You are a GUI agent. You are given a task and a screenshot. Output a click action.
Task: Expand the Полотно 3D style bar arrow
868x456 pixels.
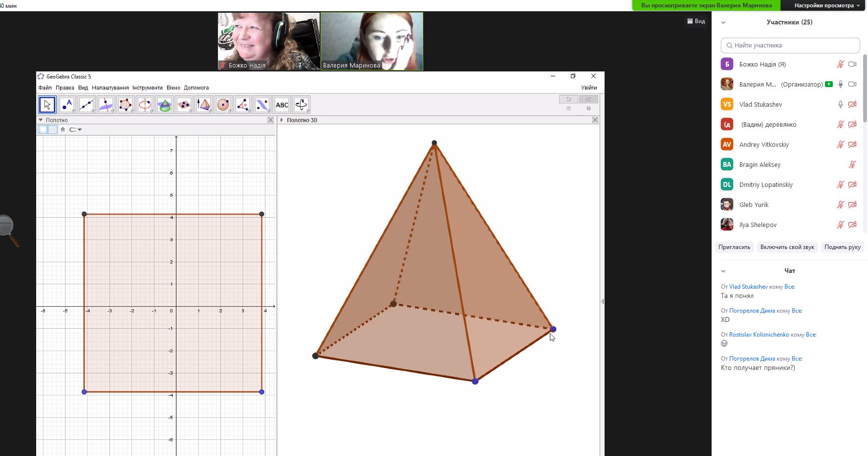(282, 120)
